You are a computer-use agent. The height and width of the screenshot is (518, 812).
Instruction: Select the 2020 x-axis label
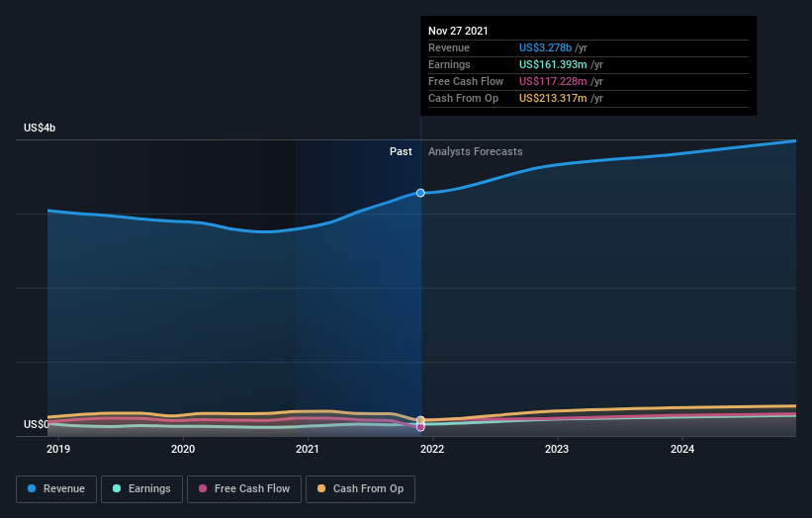click(183, 449)
